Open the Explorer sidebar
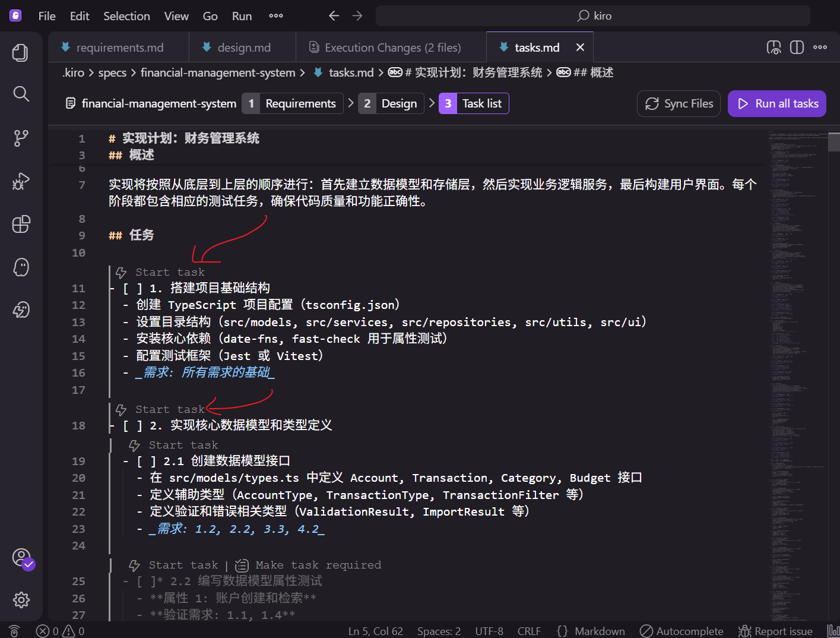 tap(20, 52)
